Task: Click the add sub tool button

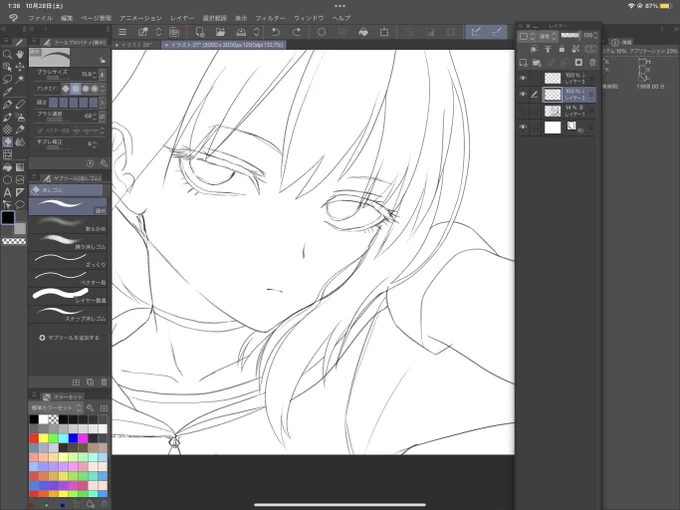Action: click(69, 337)
